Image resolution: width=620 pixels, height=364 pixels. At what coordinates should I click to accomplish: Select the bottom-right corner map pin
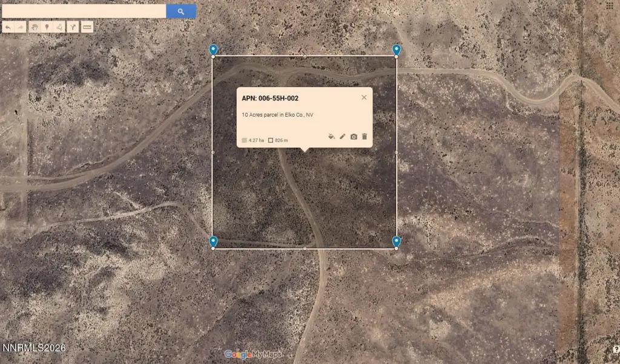click(x=397, y=241)
